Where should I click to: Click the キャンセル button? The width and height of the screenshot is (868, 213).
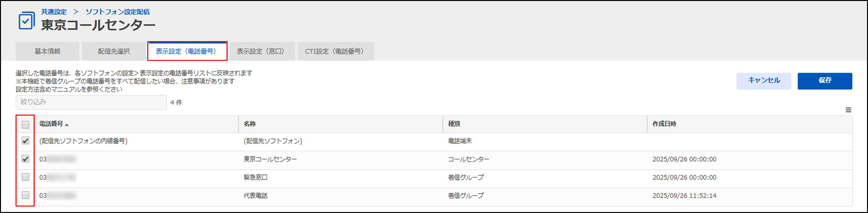pyautogui.click(x=763, y=81)
